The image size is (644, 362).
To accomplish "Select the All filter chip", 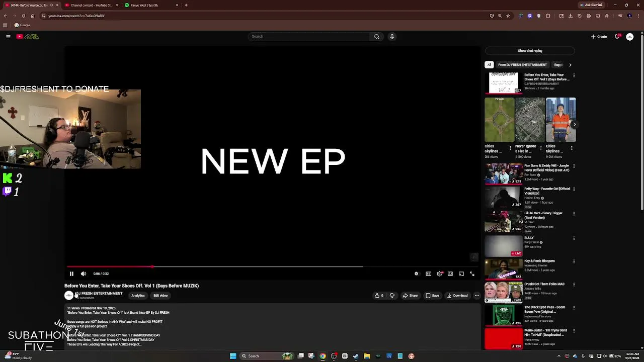I will (x=489, y=65).
